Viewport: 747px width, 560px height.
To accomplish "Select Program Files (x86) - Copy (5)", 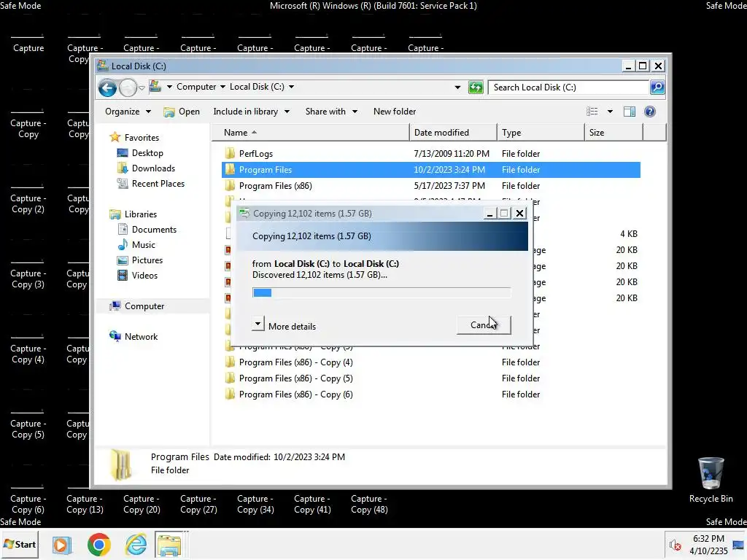I will point(430,378).
